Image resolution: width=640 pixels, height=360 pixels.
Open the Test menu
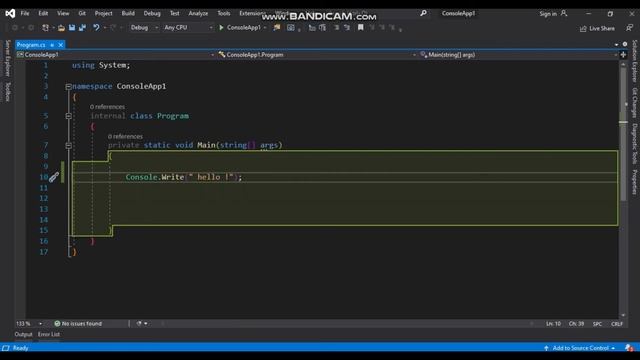(174, 13)
